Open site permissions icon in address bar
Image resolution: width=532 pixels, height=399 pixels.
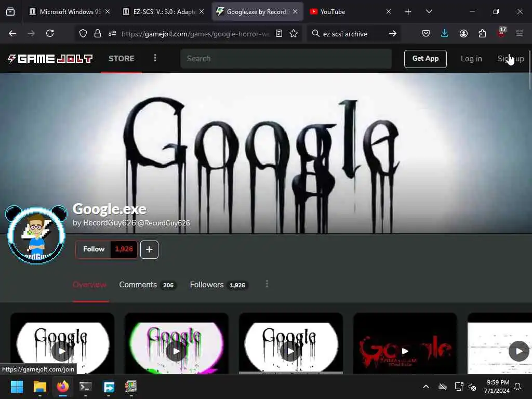coord(112,33)
